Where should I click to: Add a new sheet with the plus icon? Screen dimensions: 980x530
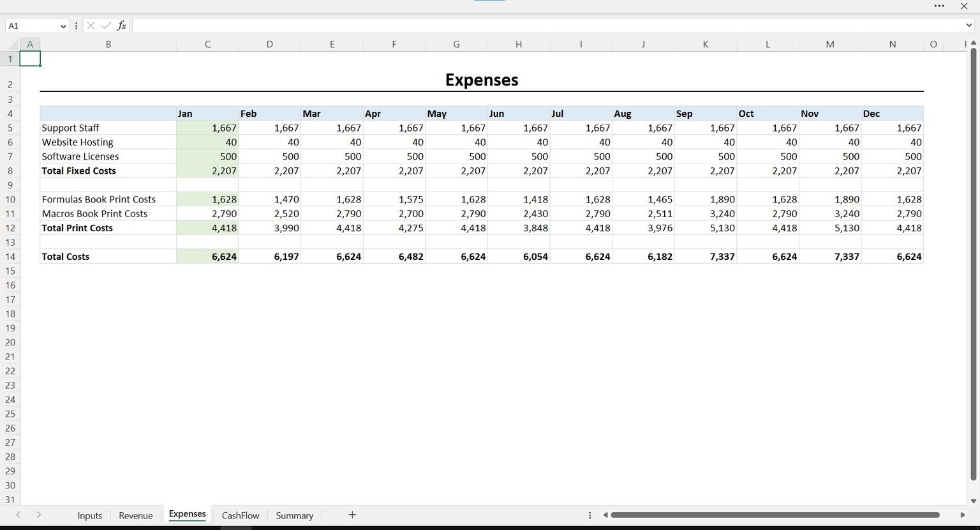(352, 515)
